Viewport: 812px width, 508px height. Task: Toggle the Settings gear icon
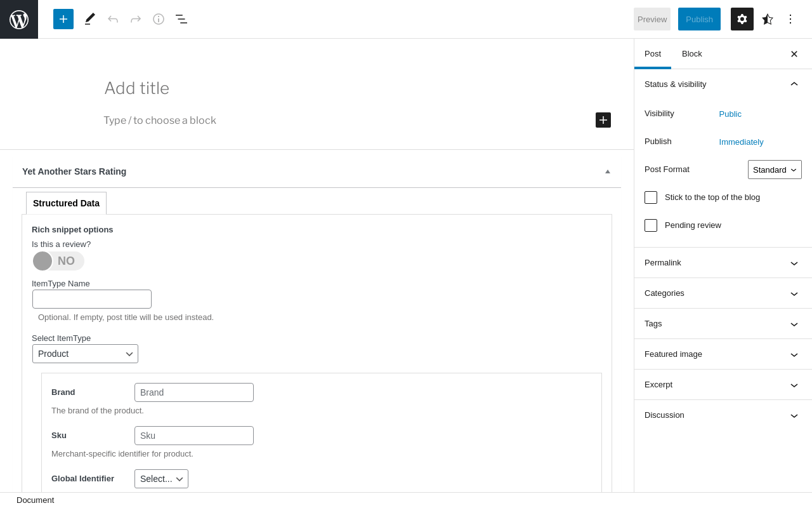742,19
